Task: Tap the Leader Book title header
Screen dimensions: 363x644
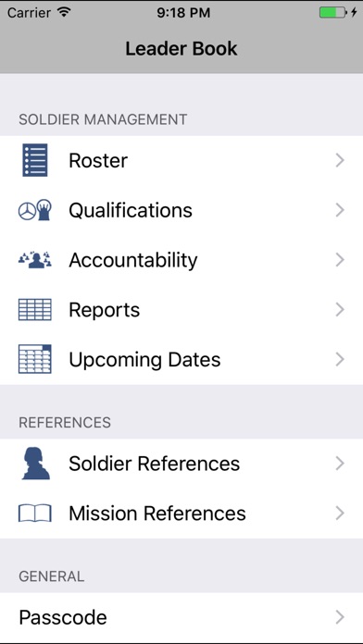Action: (181, 48)
